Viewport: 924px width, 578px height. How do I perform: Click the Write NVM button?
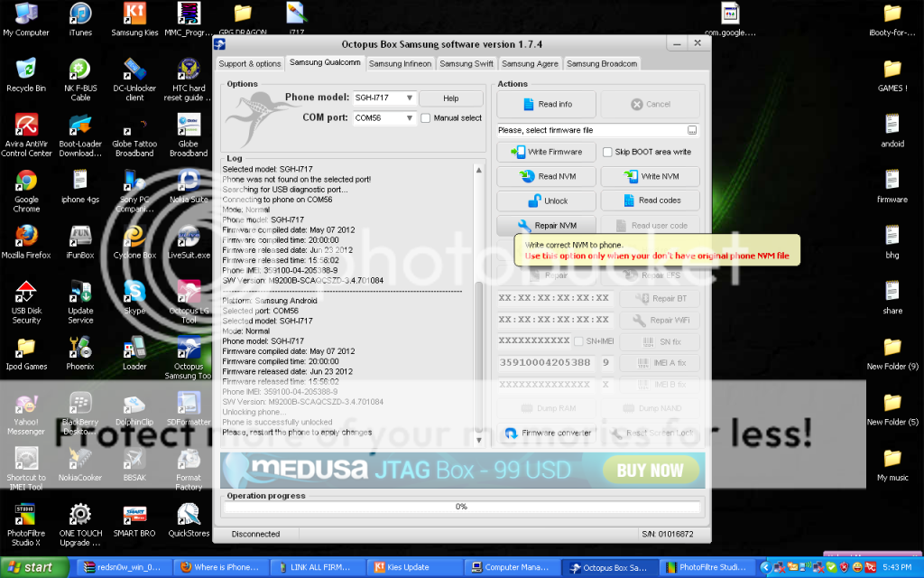(x=650, y=176)
